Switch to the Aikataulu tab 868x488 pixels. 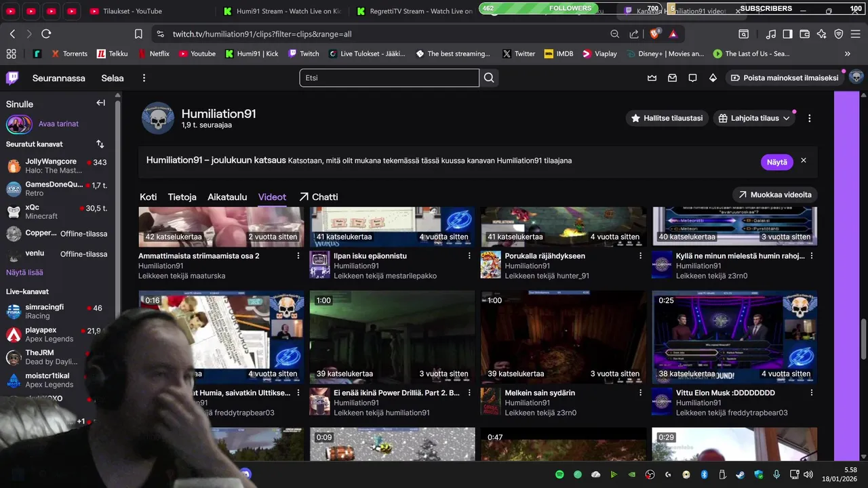(227, 197)
